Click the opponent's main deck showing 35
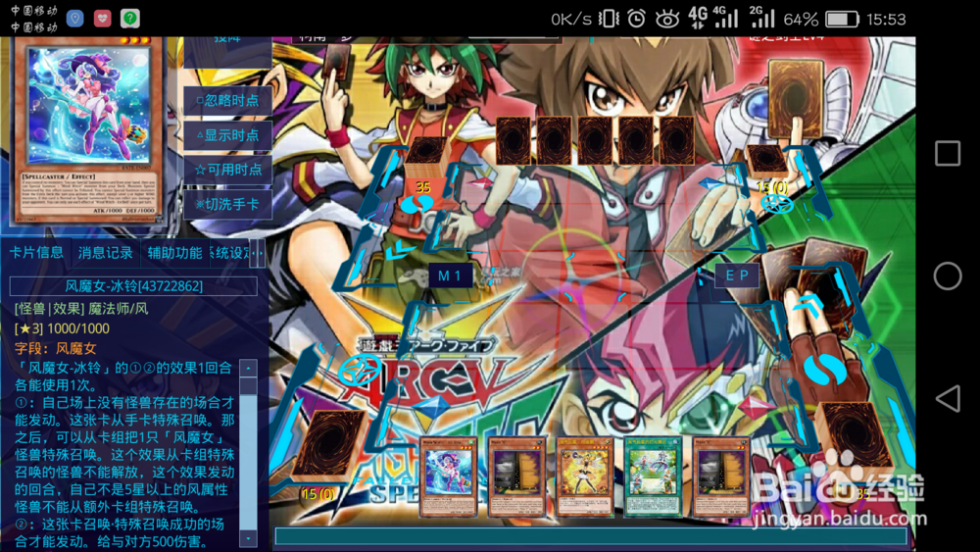The height and width of the screenshot is (552, 980). coord(427,158)
